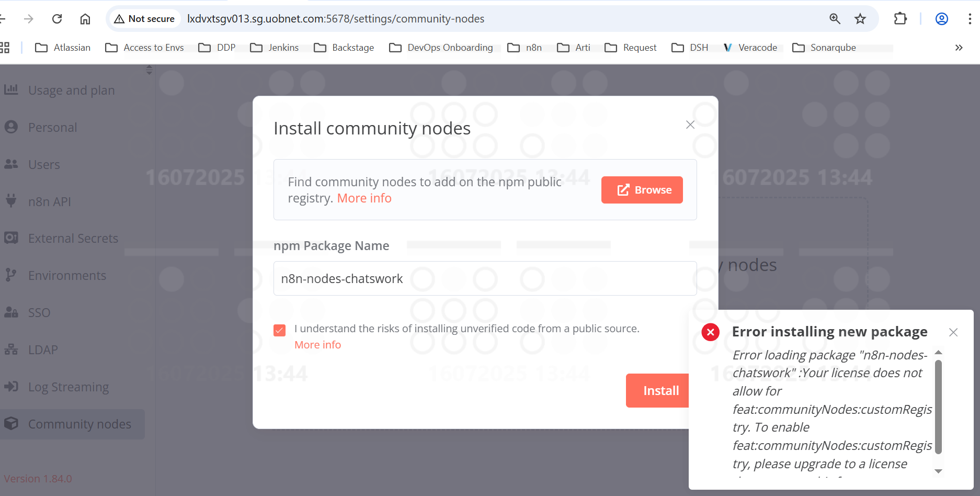Open More info link about unverified code risks

317,345
